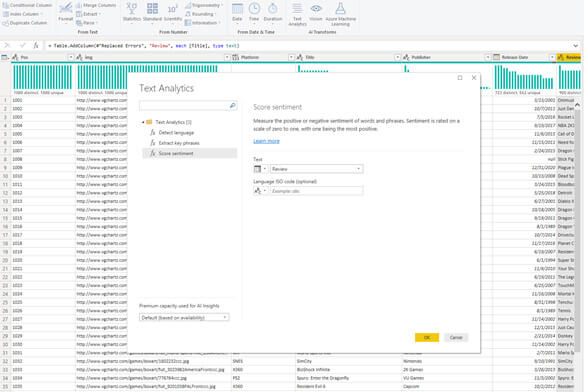Click the 2K Games publisher cell
The image size is (584, 392).
(447, 370)
